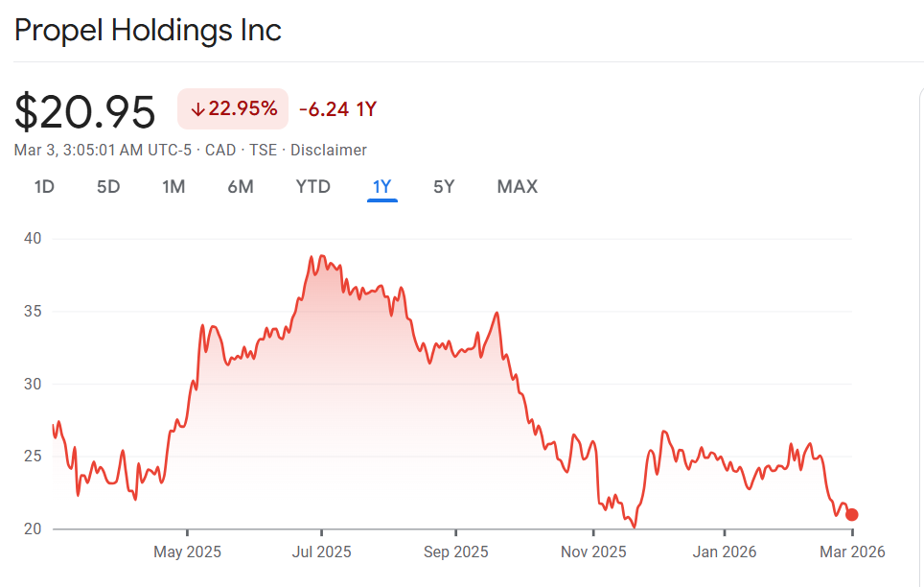Click the 22.95% change badge

click(x=233, y=109)
